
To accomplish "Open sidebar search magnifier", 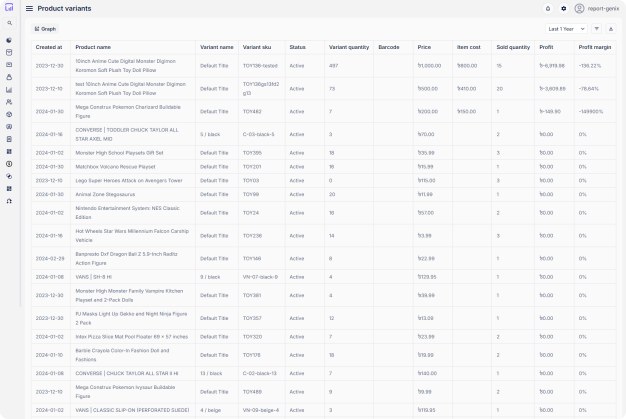I will tap(10, 23).
